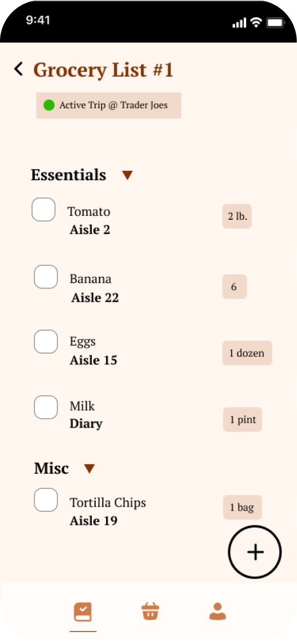This screenshot has height=644, width=297.
Task: Tap the 1 dozen quantity tag
Action: coord(247,353)
